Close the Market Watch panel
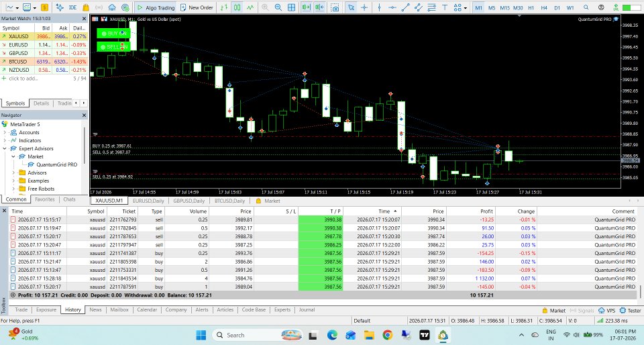Viewport: 644px width, 345px height. click(x=85, y=19)
